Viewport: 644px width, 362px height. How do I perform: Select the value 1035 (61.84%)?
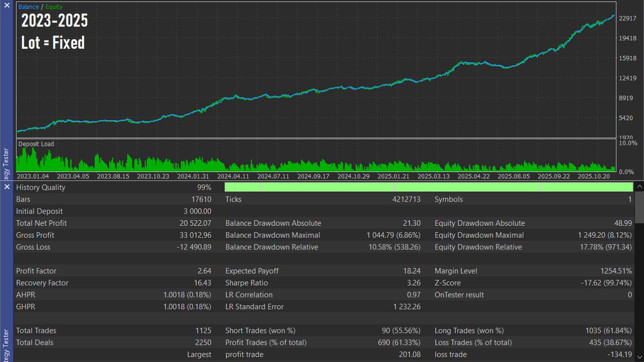click(x=609, y=331)
